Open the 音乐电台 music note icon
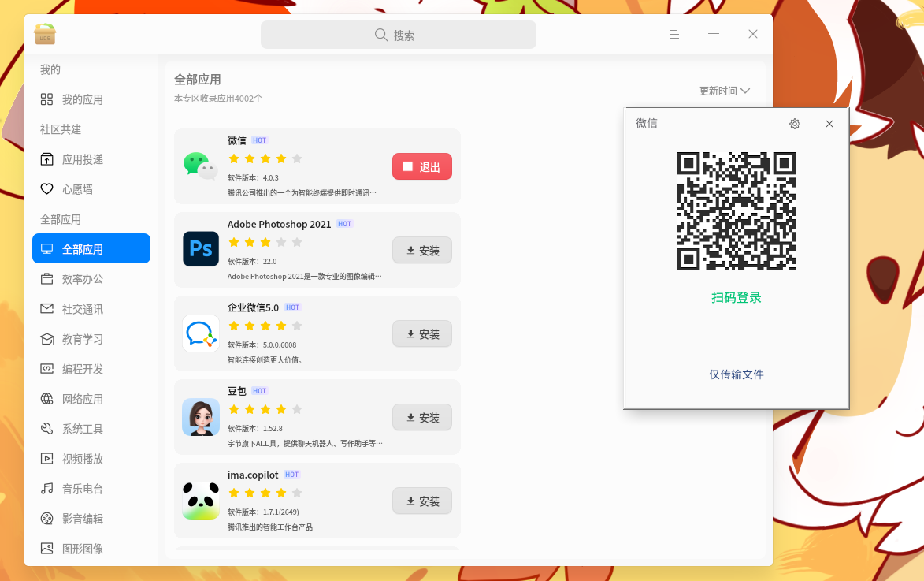The width and height of the screenshot is (924, 581). [47, 489]
